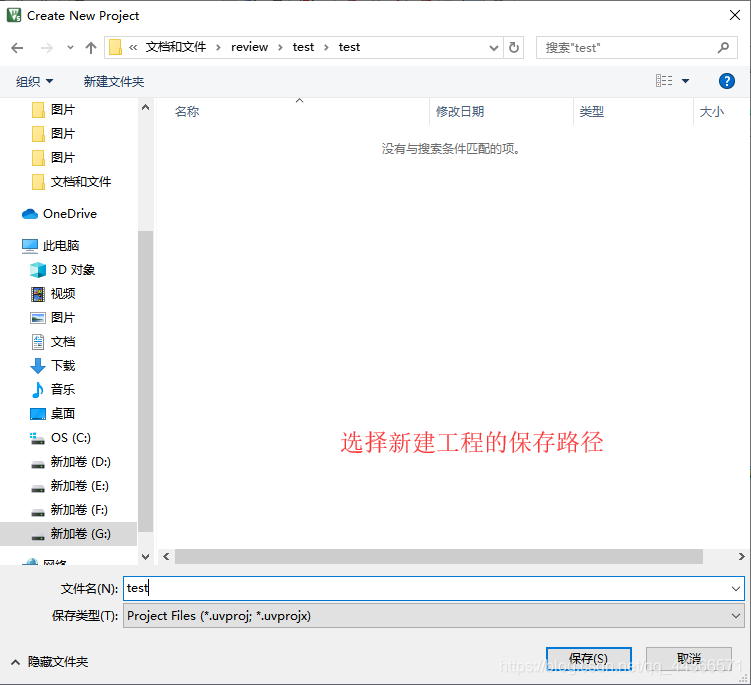The height and width of the screenshot is (685, 751).
Task: Select the 新加卷 (G:) drive
Action: [x=68, y=534]
